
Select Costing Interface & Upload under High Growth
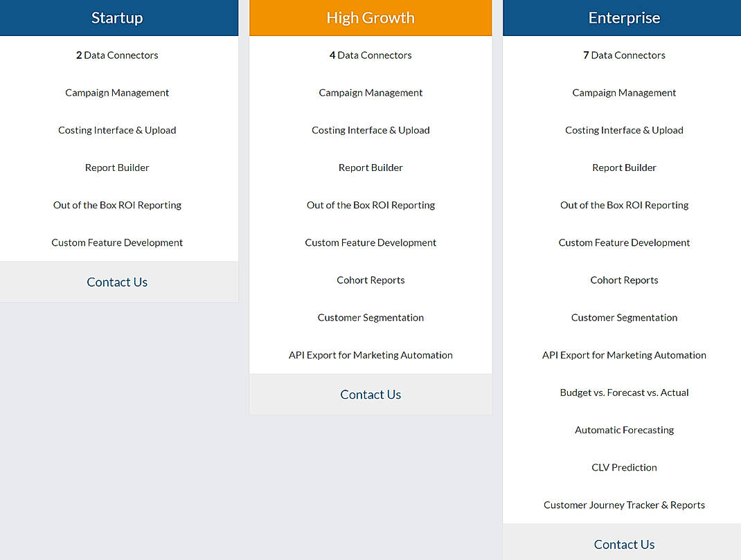coord(370,129)
